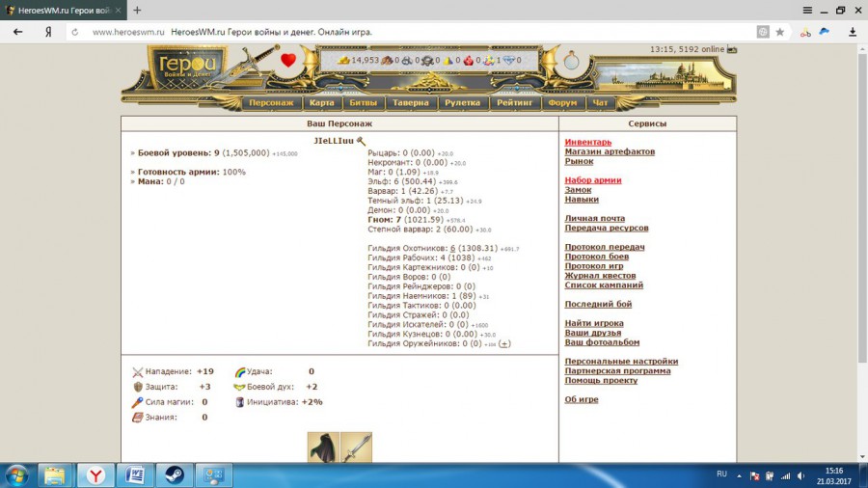This screenshot has width=868, height=488.
Task: Click Гильдия Охотников level 6 link
Action: [x=452, y=249]
